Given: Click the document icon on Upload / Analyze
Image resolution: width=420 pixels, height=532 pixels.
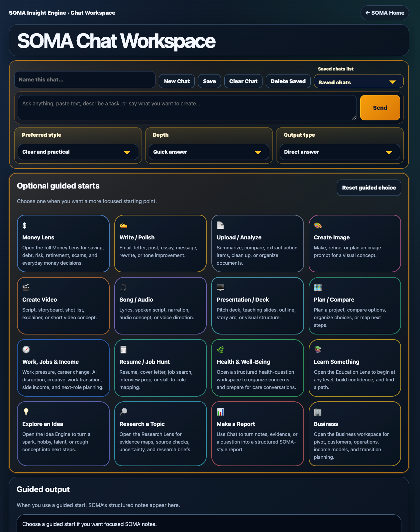Looking at the screenshot, I should [x=220, y=225].
